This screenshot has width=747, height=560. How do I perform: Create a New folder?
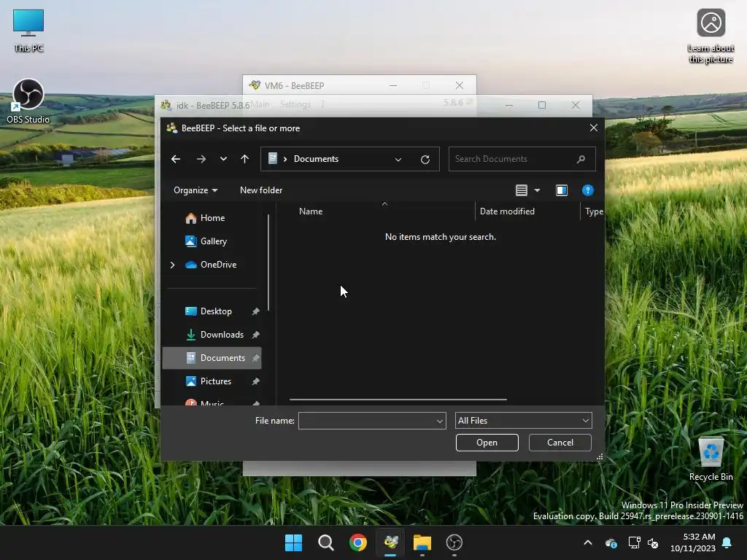261,190
